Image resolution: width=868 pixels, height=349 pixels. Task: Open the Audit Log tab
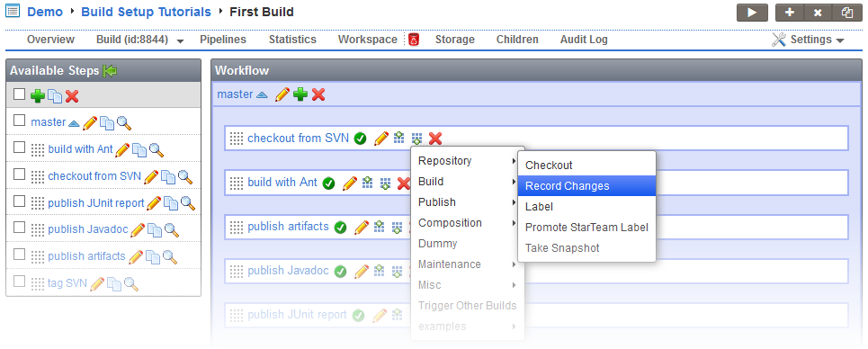click(584, 40)
